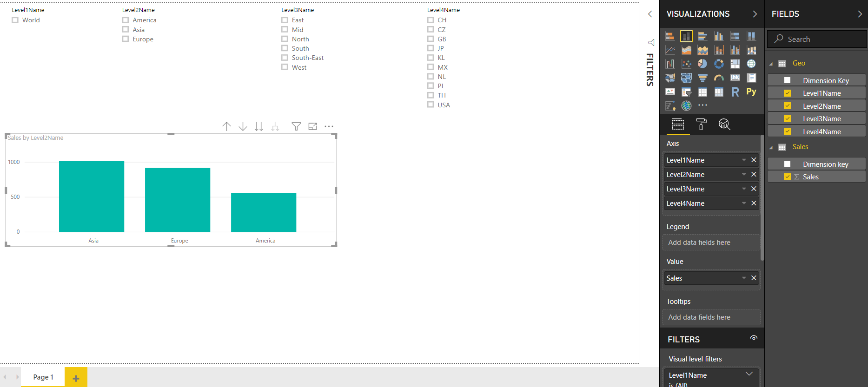Collapse the Fields pane chevron
Viewport: 868px width, 387px height.
point(860,14)
